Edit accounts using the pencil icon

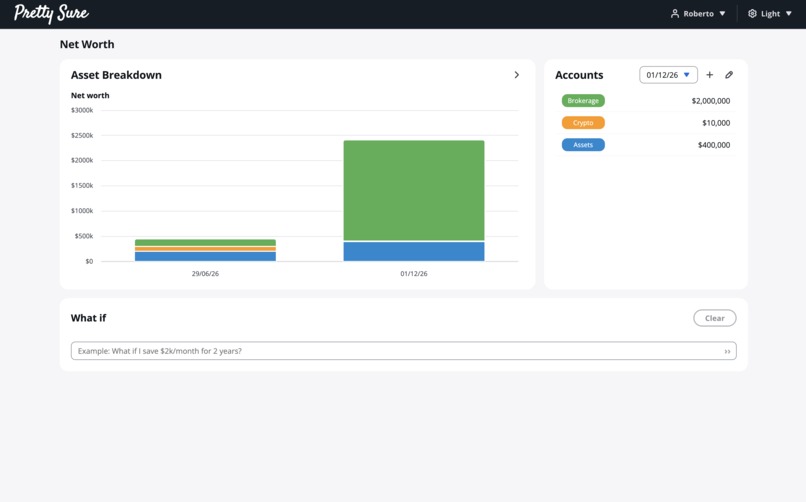(x=729, y=75)
